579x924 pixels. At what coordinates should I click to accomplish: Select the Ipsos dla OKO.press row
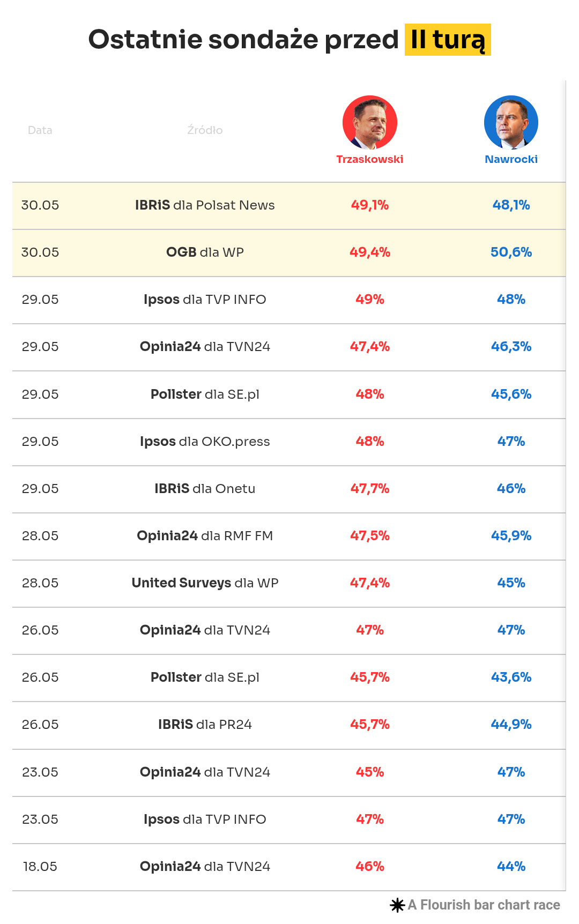[x=205, y=442]
